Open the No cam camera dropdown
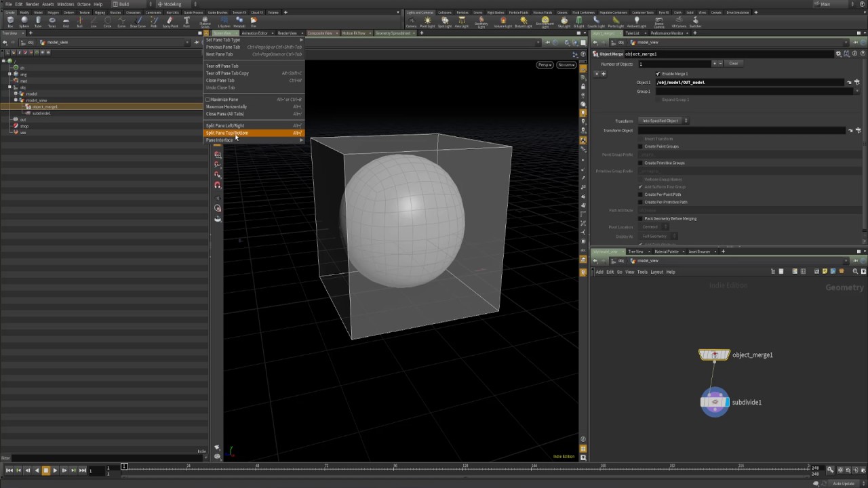 566,65
